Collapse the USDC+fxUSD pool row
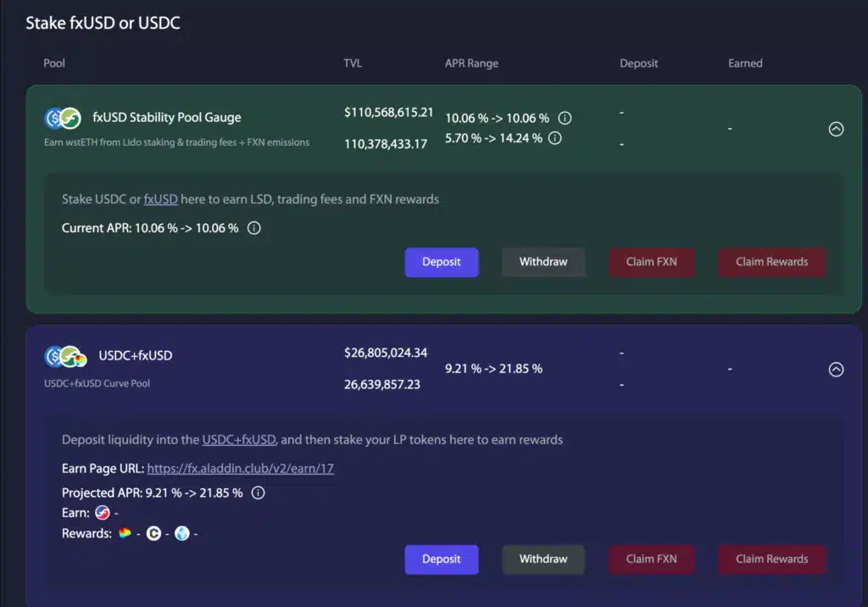 [x=837, y=369]
